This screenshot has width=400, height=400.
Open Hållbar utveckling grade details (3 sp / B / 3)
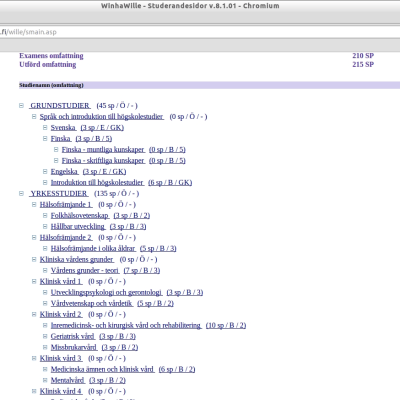[128, 227]
